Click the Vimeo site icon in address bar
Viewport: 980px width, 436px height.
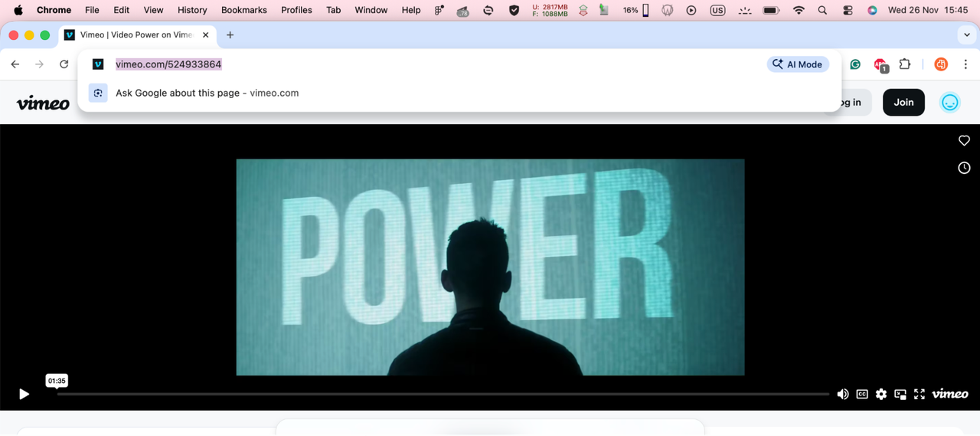pos(98,64)
